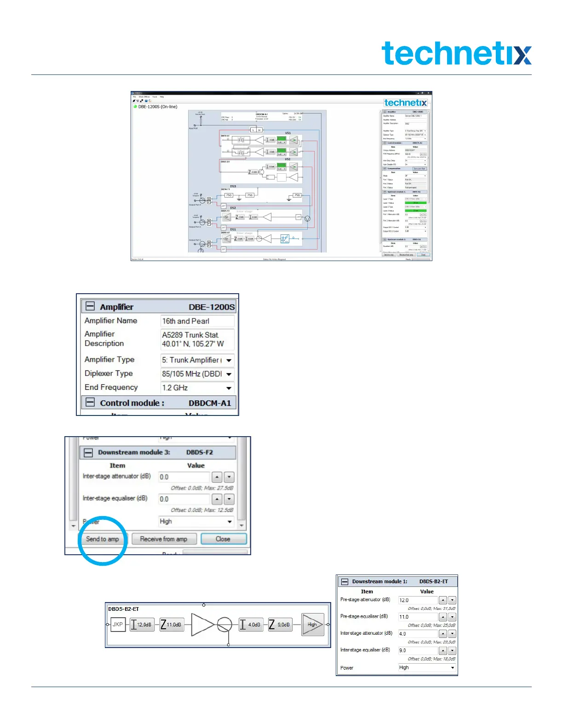Open the Tools menu
The width and height of the screenshot is (563, 728).
[x=155, y=97]
